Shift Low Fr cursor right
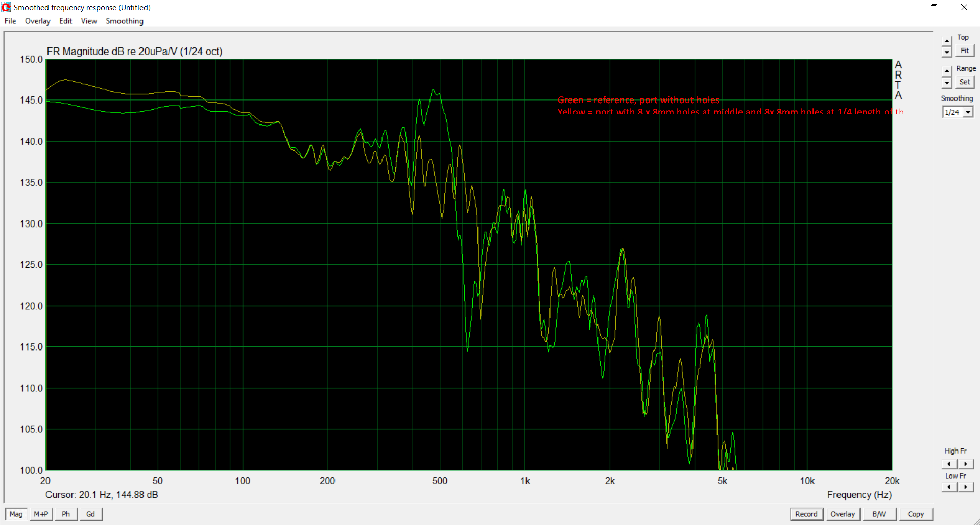980x525 pixels. pos(965,487)
